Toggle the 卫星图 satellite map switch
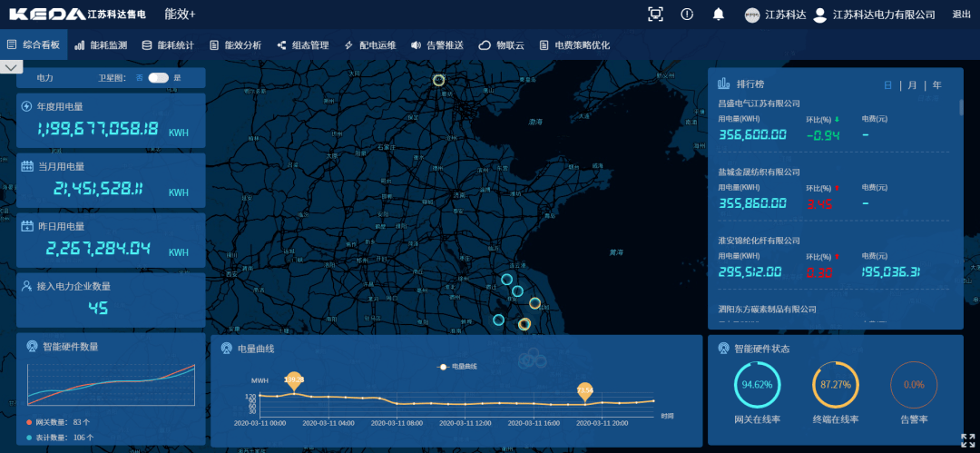Screen dimensions: 980x453 point(158,78)
